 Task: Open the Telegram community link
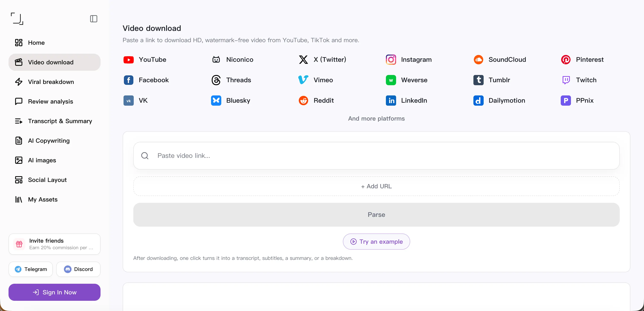[x=31, y=269]
